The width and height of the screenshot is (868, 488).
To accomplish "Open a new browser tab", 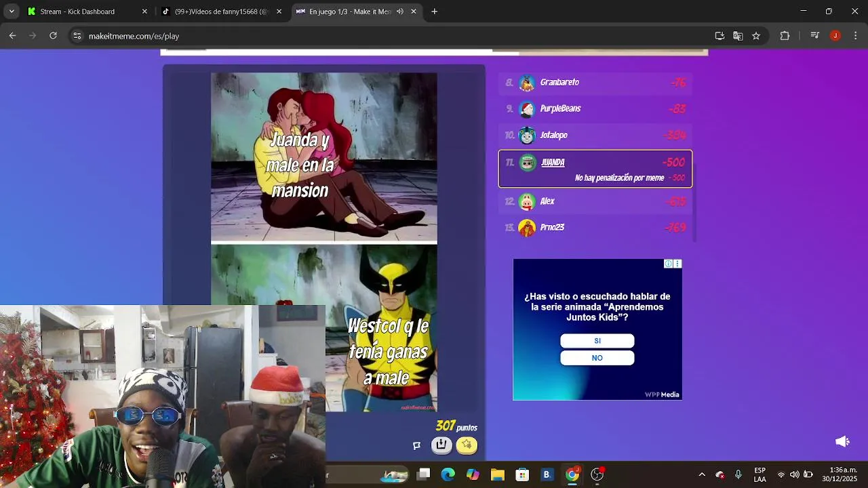I will pos(434,12).
